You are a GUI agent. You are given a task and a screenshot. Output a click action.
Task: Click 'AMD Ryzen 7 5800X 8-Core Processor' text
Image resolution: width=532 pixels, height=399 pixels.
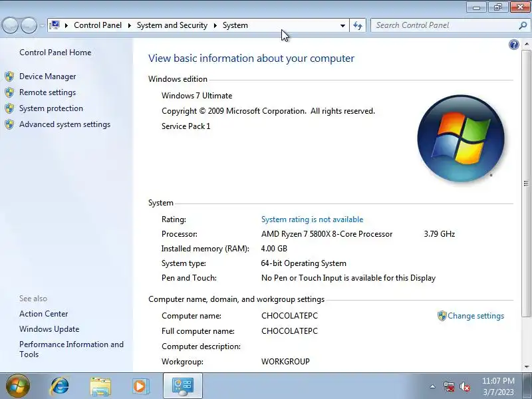point(327,234)
